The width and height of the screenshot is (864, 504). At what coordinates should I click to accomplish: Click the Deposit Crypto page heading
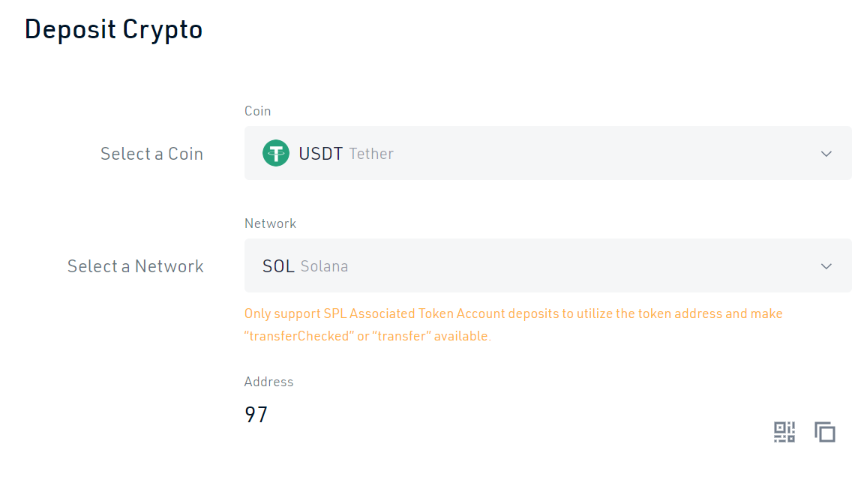pyautogui.click(x=114, y=29)
